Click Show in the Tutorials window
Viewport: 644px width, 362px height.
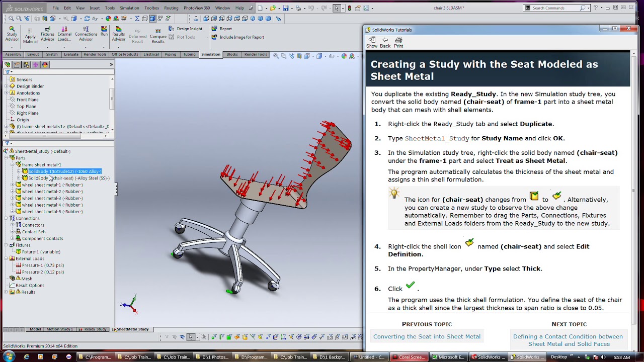pos(372,43)
